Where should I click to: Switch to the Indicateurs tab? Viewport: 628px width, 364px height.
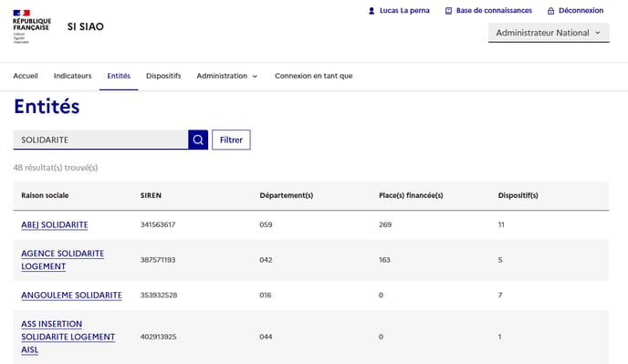72,76
